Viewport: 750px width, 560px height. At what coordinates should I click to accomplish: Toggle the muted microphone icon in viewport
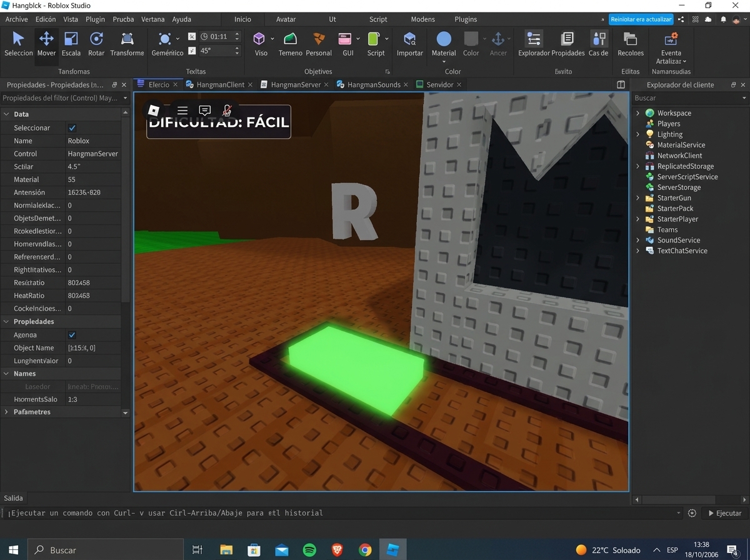(227, 111)
